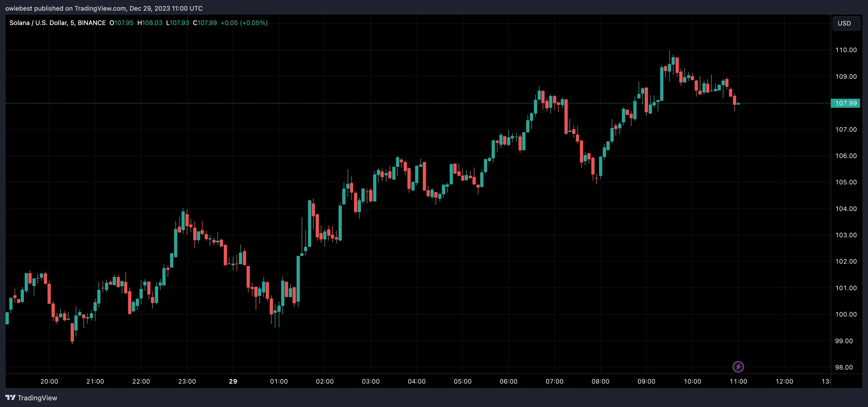Viewport: 868px width, 407px height.
Task: Click the bold 29 date marker on the time axis
Action: 233,381
